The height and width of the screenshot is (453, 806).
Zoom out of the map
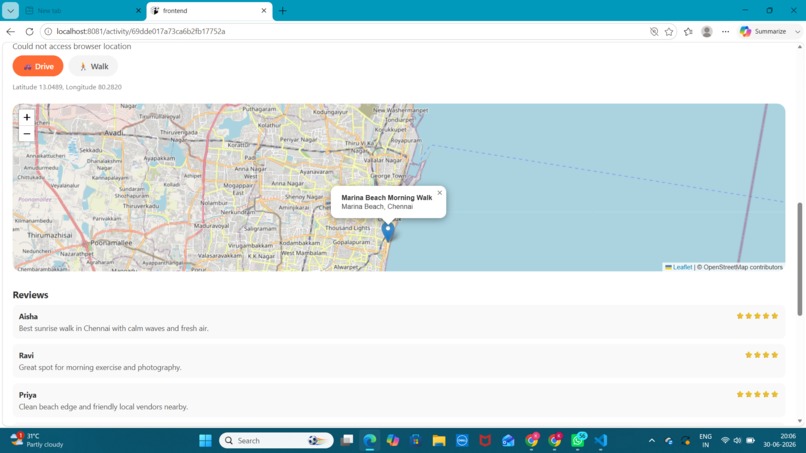[x=27, y=134]
